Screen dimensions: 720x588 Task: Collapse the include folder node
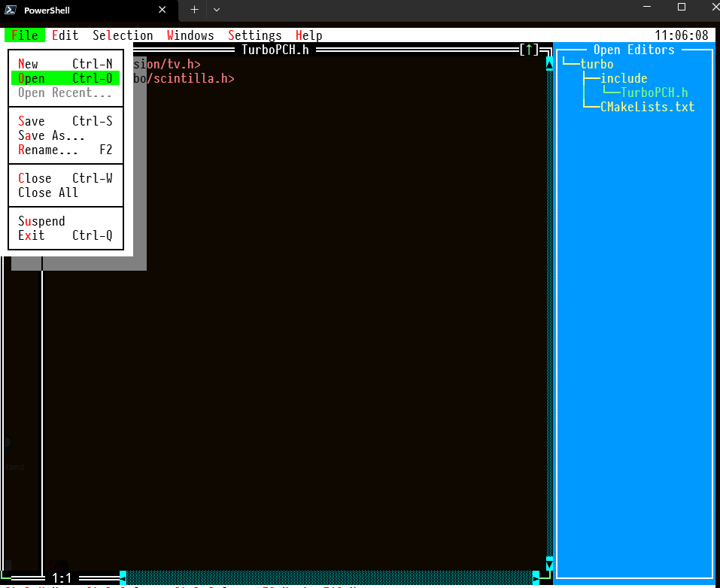624,78
